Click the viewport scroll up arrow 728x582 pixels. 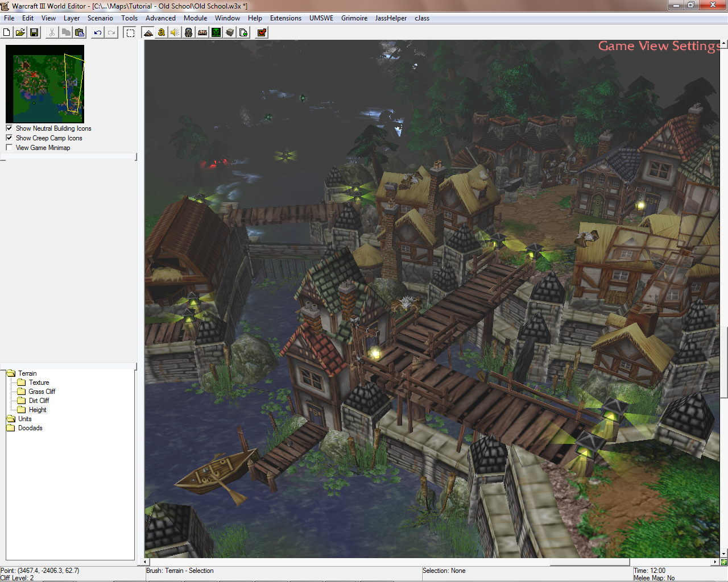[723, 44]
